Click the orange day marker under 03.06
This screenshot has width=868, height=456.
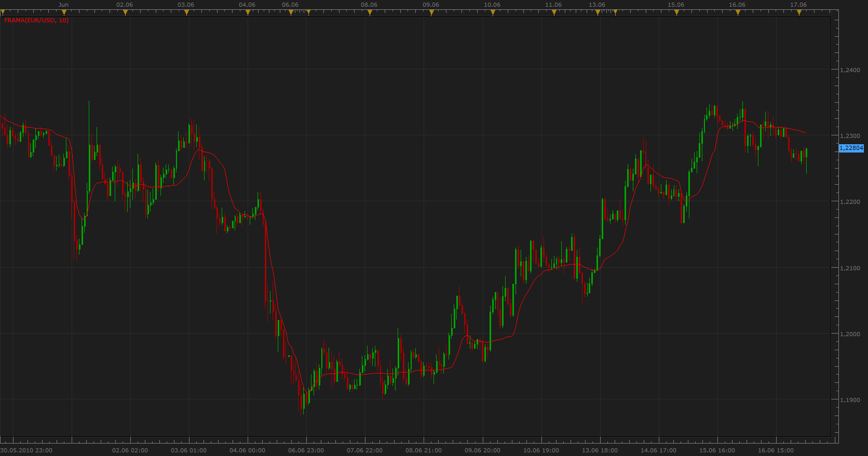click(186, 13)
